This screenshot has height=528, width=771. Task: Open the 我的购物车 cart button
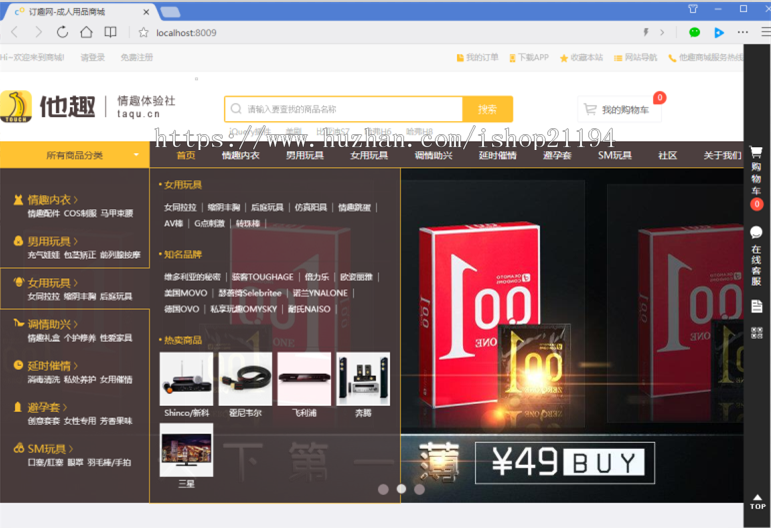(619, 109)
